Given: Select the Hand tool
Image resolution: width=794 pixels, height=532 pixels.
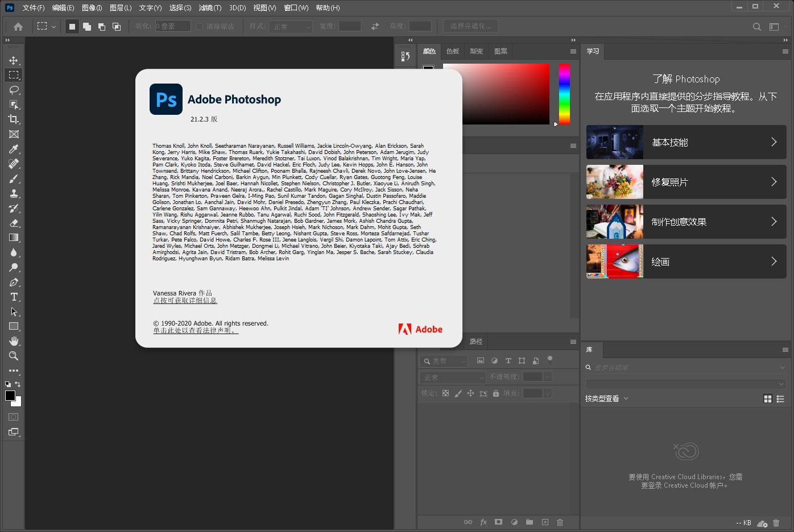Looking at the screenshot, I should pos(14,341).
